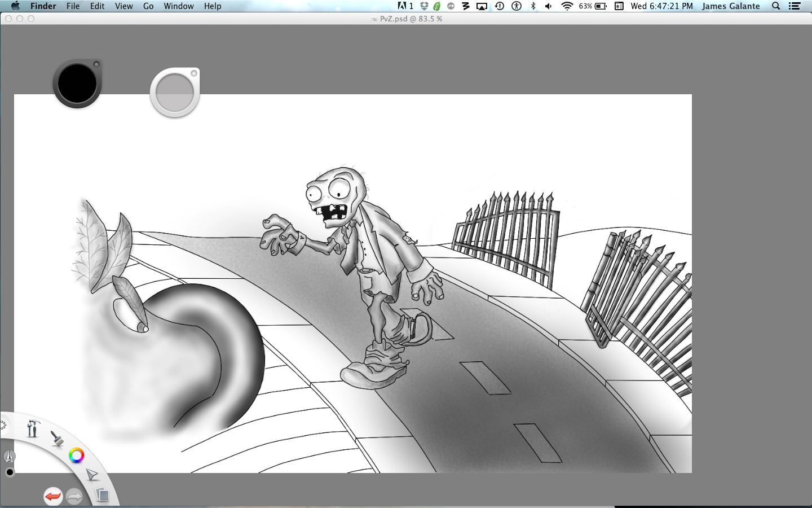Open the Time Machine menu bar icon
Viewport: 812px width, 508px height.
click(500, 6)
